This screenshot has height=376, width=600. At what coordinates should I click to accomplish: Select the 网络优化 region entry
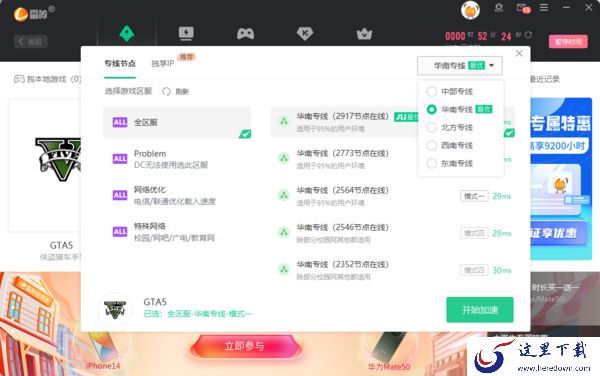tap(177, 195)
